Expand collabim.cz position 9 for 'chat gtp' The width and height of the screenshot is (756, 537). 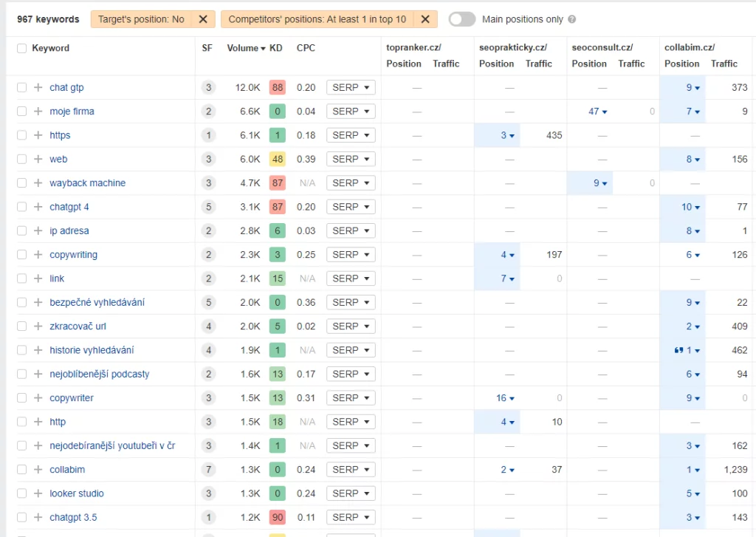[x=693, y=87]
